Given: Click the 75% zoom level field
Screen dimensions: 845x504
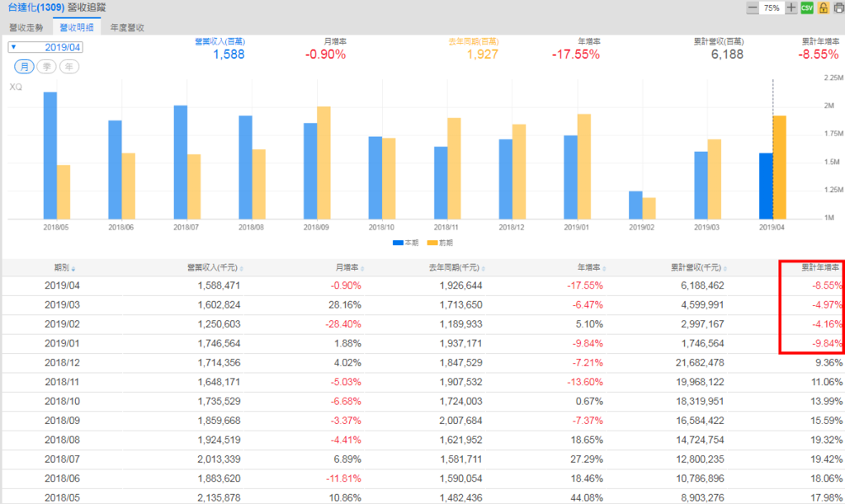Looking at the screenshot, I should point(772,7).
